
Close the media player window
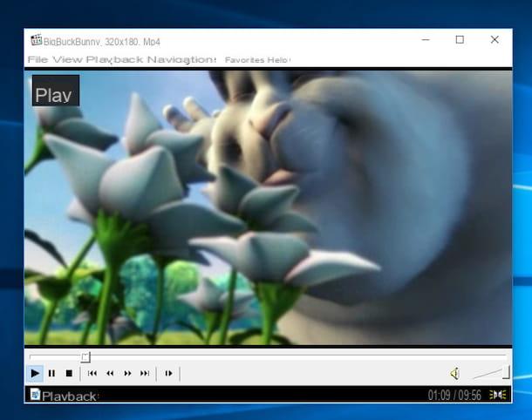click(494, 40)
